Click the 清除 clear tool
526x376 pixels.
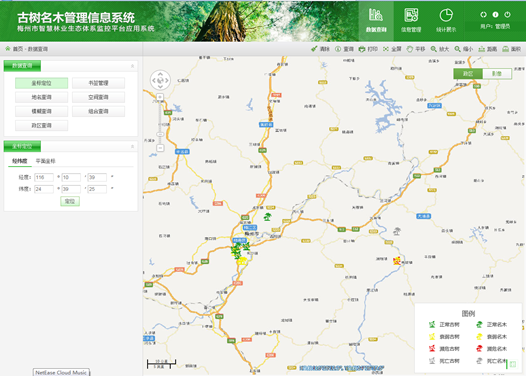click(320, 49)
